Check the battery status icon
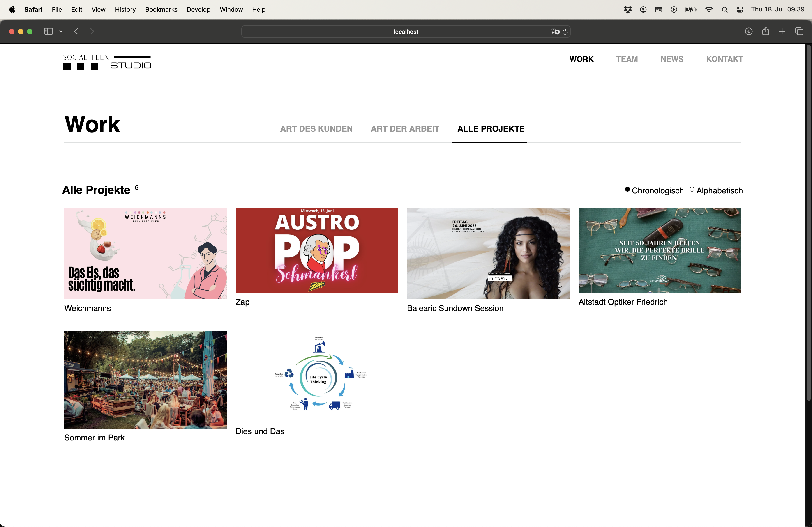The image size is (812, 527). 691,9
